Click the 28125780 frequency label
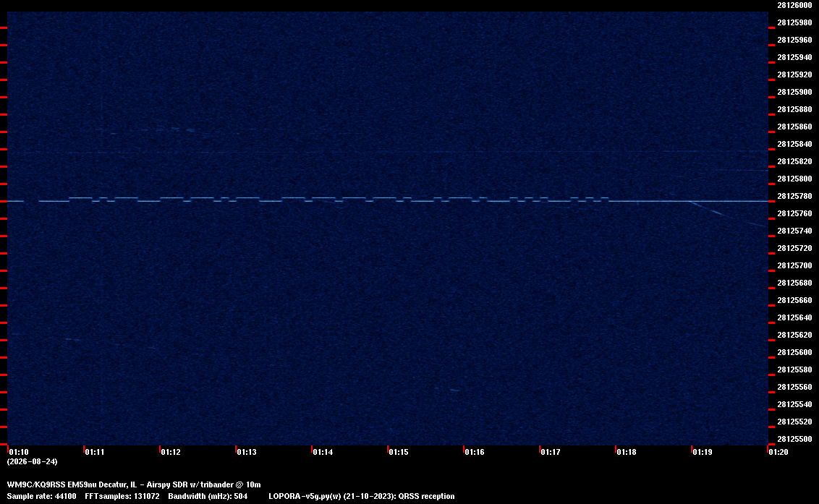 point(794,196)
